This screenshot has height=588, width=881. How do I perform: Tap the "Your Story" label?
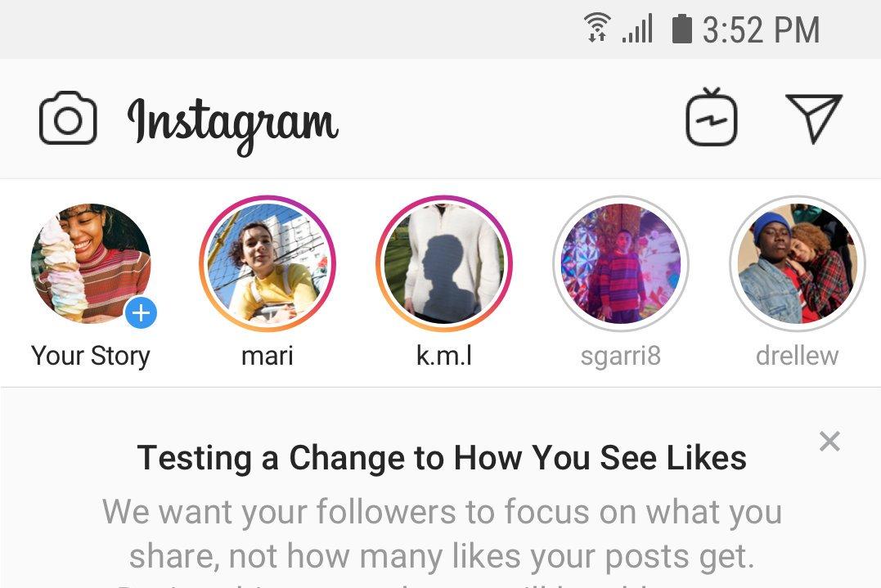click(x=91, y=356)
